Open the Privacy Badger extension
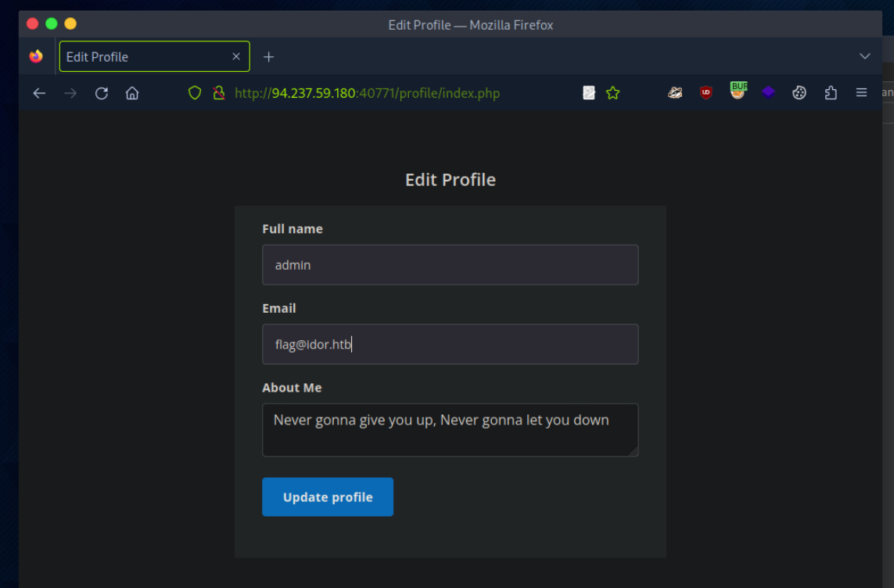 tap(675, 92)
